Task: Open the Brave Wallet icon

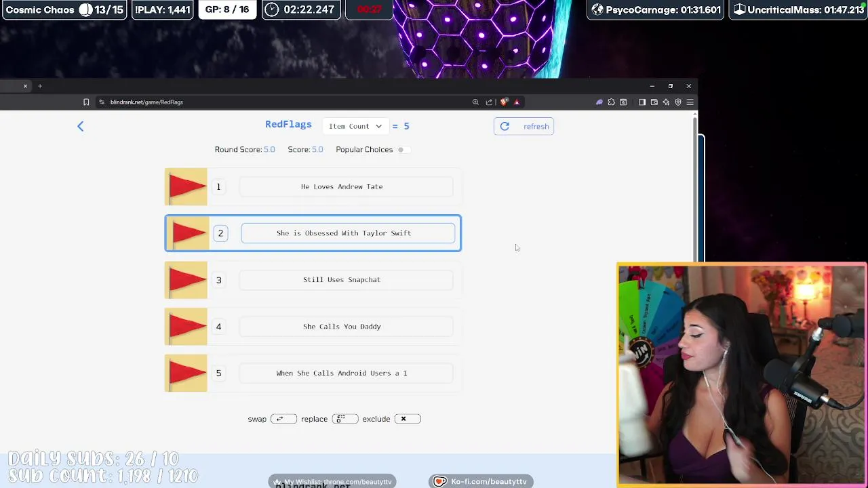Action: click(654, 102)
